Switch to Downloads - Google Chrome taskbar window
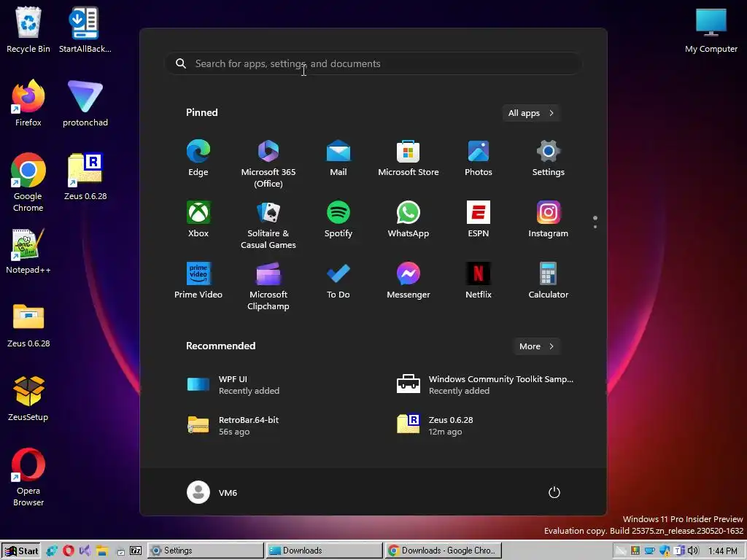The width and height of the screenshot is (747, 560). pos(443,551)
